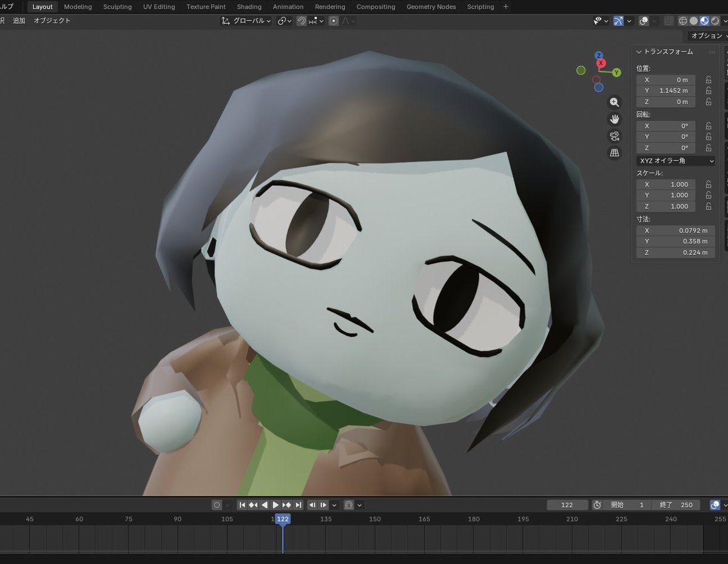Image resolution: width=728 pixels, height=564 pixels.
Task: Toggle the lock on location Y
Action: [709, 90]
